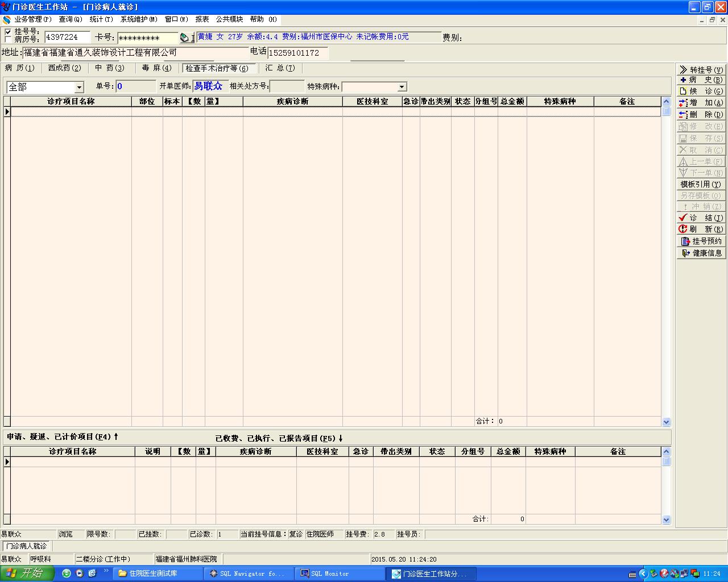This screenshot has height=582, width=728.
Task: Delete item using 删除 button
Action: 701,114
